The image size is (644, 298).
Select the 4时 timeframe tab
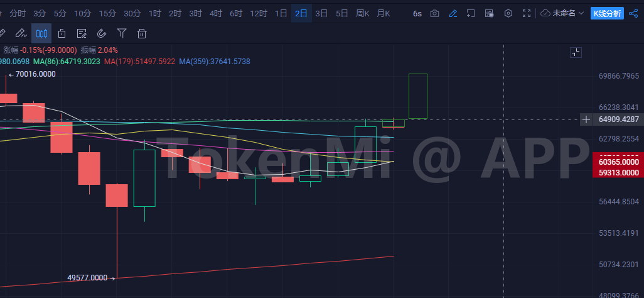pyautogui.click(x=215, y=13)
